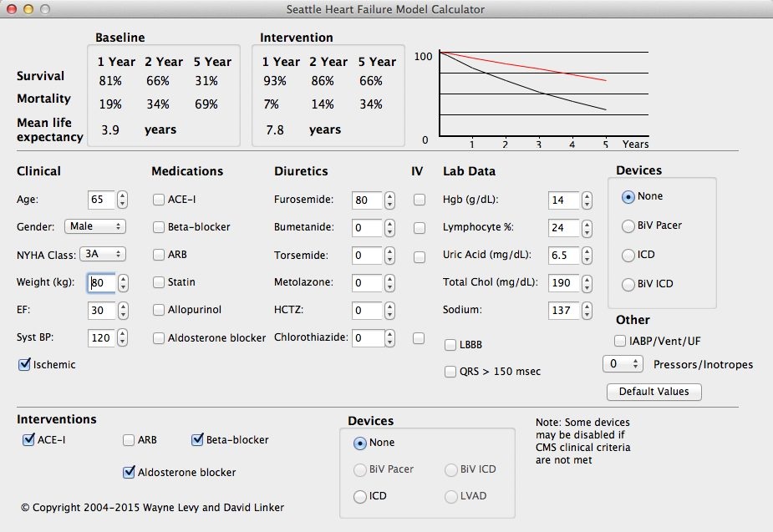Click the Default Values button
This screenshot has height=532, width=773.
coord(653,392)
